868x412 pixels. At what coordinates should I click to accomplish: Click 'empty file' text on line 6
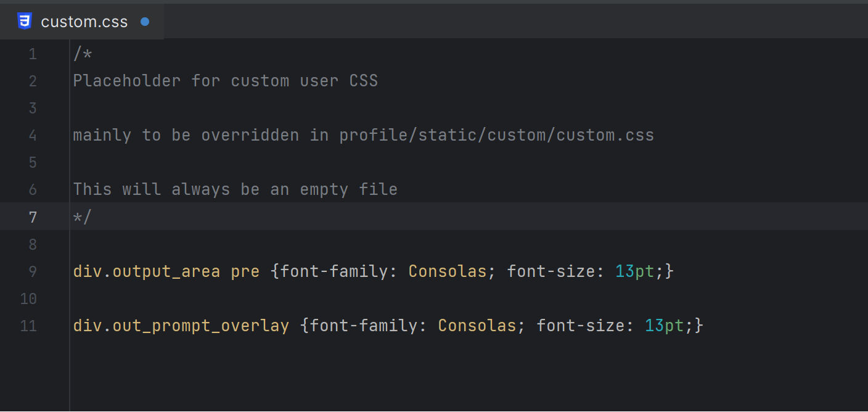coord(348,189)
